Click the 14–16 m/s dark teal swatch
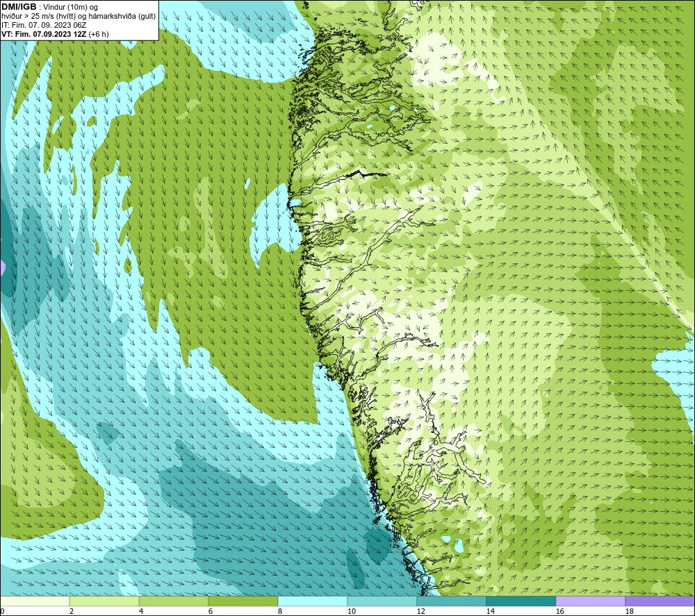The image size is (695, 616). [x=521, y=601]
